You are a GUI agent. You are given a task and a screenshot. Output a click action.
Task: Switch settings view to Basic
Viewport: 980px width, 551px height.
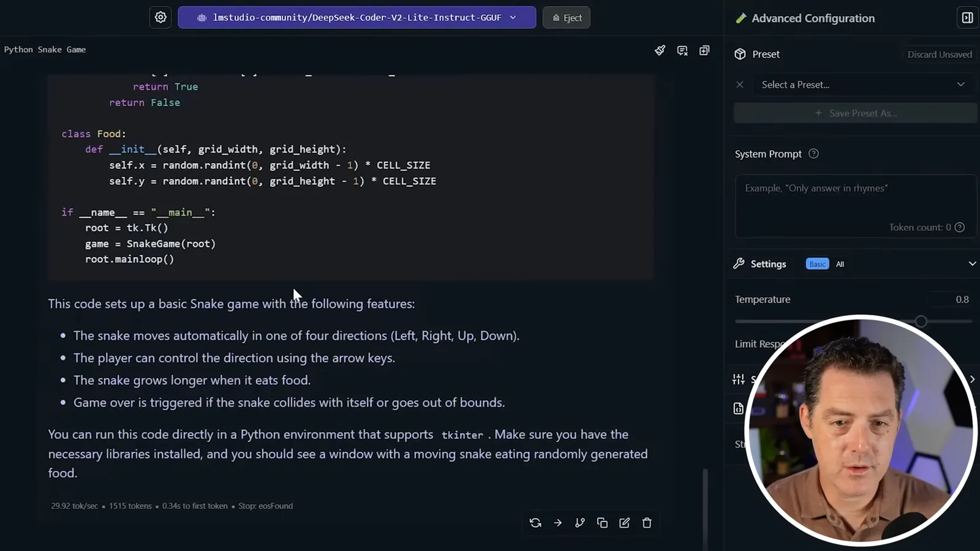pos(817,264)
